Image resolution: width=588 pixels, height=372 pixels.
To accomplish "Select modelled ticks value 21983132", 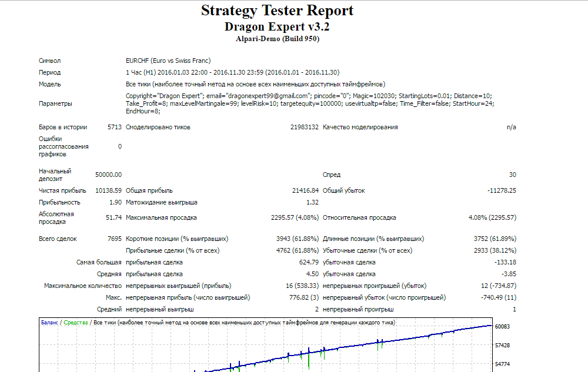I will click(x=304, y=128).
